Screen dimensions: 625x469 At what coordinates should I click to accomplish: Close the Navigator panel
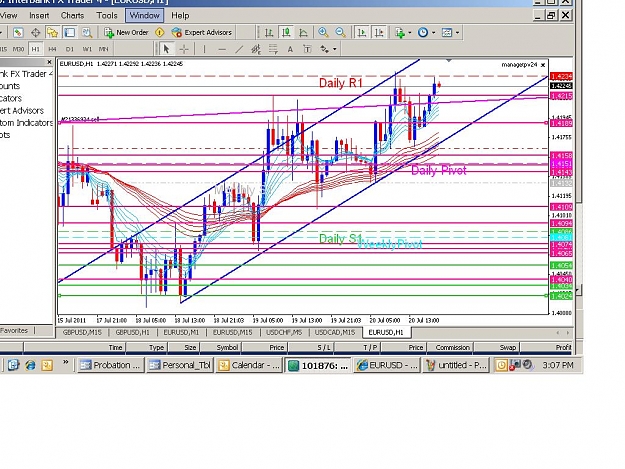tap(49, 62)
